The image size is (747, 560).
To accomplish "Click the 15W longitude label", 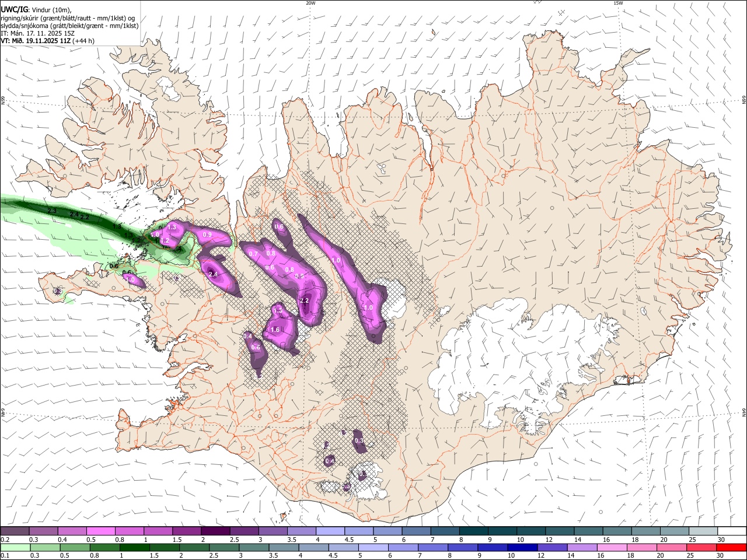I will [618, 3].
